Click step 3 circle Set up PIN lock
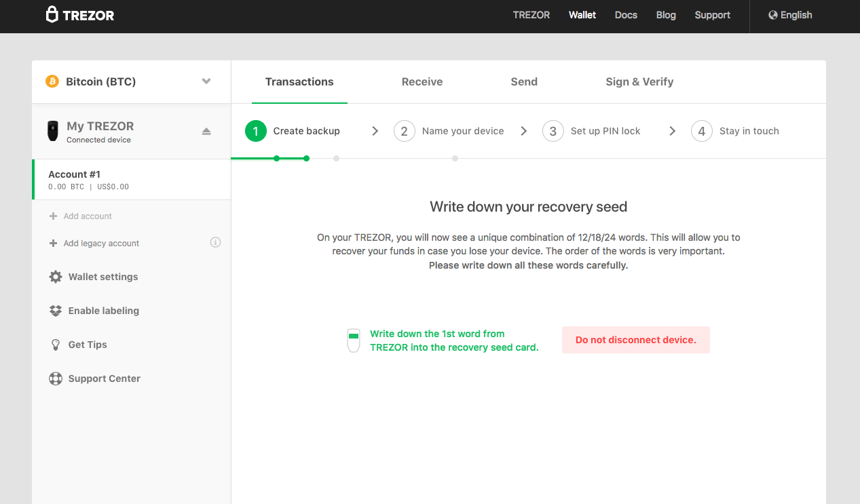This screenshot has width=860, height=504. coord(553,131)
